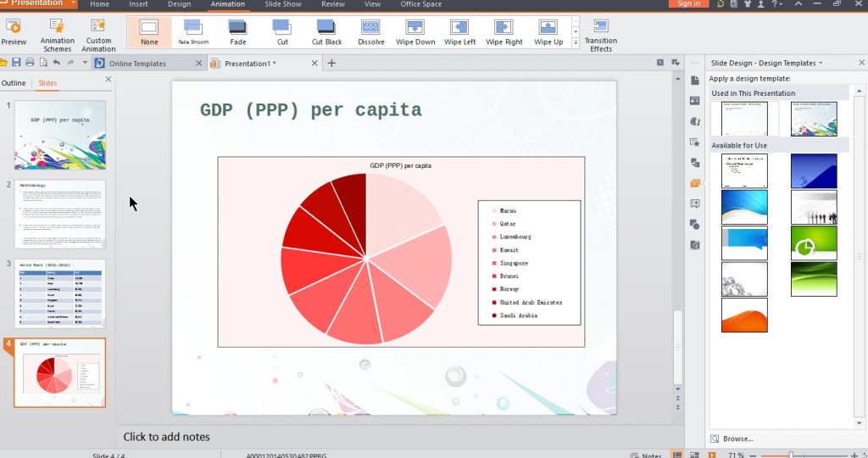Image resolution: width=868 pixels, height=458 pixels.
Task: Apply the Wipe Down transition
Action: tap(415, 32)
